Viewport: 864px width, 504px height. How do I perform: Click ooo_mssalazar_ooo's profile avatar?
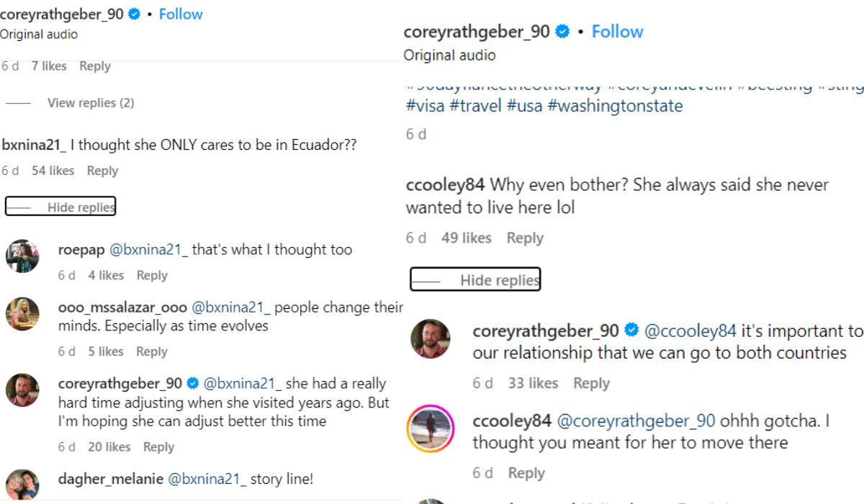22,314
